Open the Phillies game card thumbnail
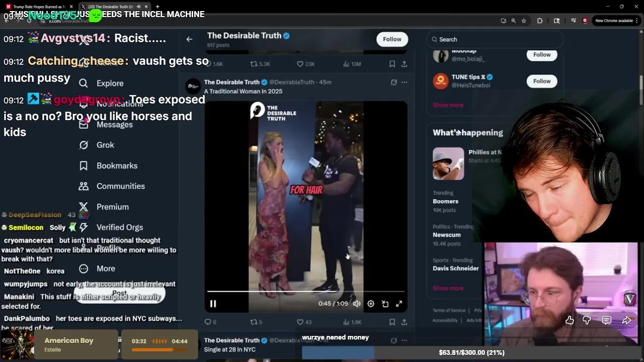The image size is (644, 362). (x=448, y=163)
